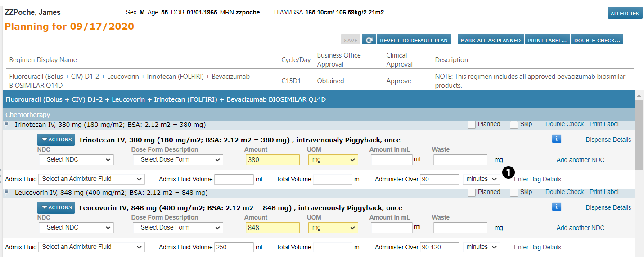Click Mark All As Planned

pyautogui.click(x=490, y=40)
